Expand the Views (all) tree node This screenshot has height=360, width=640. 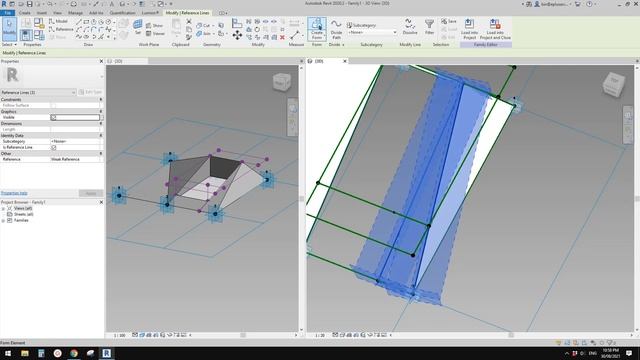pyautogui.click(x=3, y=209)
